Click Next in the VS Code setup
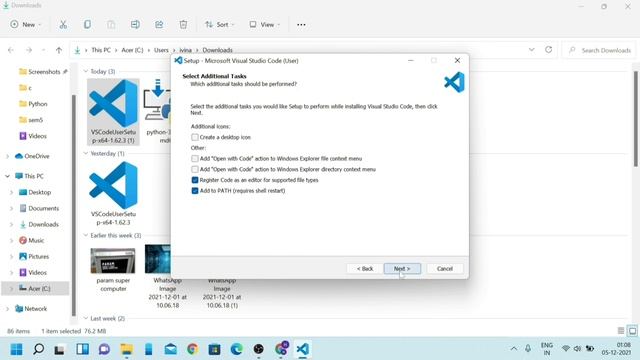Image resolution: width=640 pixels, height=360 pixels. tap(402, 269)
